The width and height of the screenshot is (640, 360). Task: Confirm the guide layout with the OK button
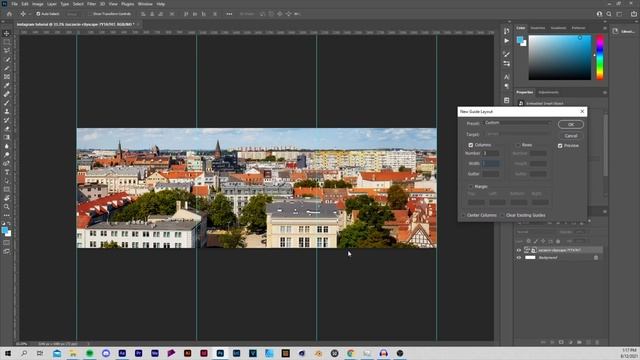571,124
